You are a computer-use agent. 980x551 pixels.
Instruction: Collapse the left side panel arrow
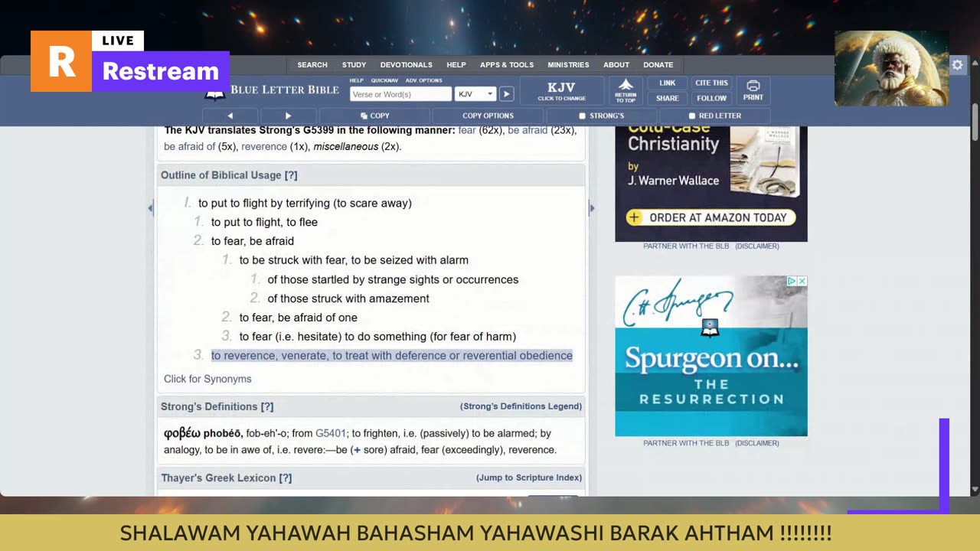coord(150,208)
